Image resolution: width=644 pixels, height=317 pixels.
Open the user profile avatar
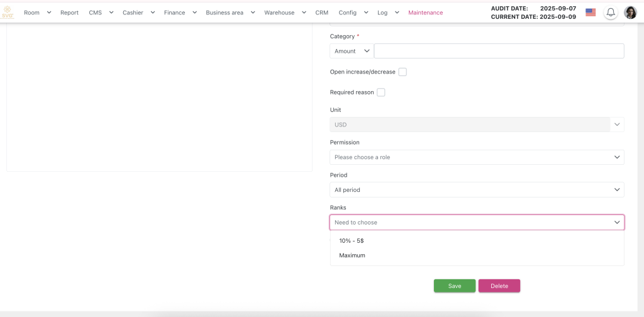pos(630,13)
